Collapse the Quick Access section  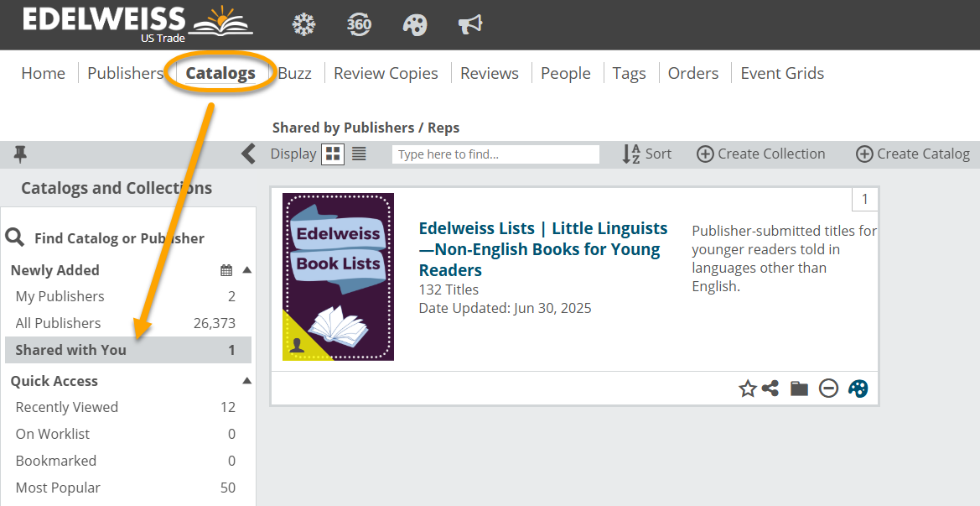[x=246, y=381]
